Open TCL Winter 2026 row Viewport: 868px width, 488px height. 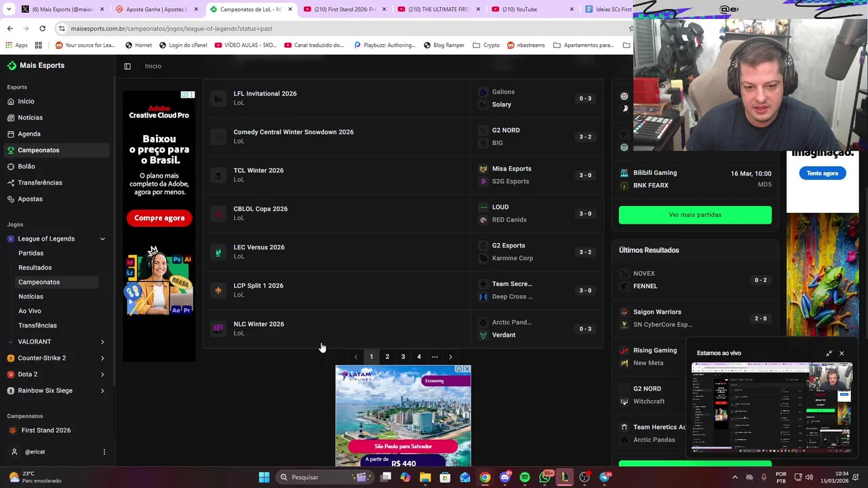403,175
